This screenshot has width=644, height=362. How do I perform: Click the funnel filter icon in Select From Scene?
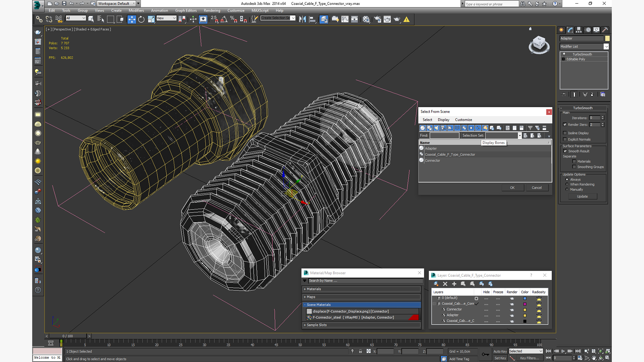(x=530, y=128)
